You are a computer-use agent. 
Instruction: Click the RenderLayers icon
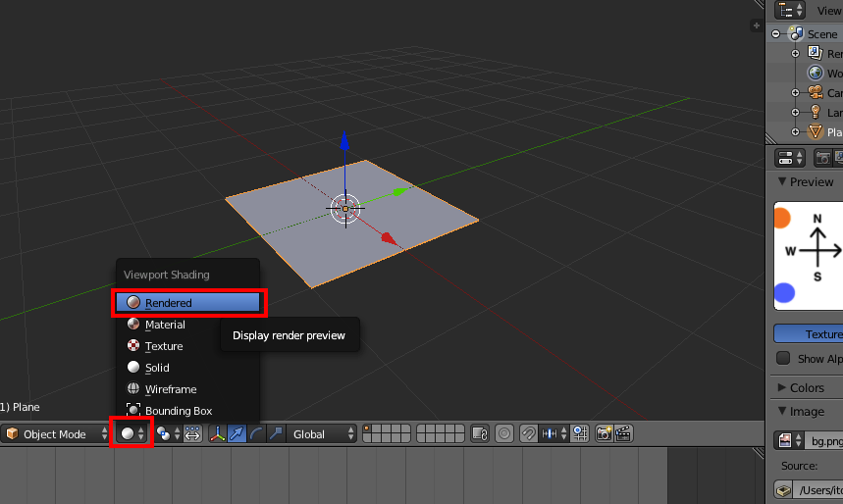click(816, 53)
